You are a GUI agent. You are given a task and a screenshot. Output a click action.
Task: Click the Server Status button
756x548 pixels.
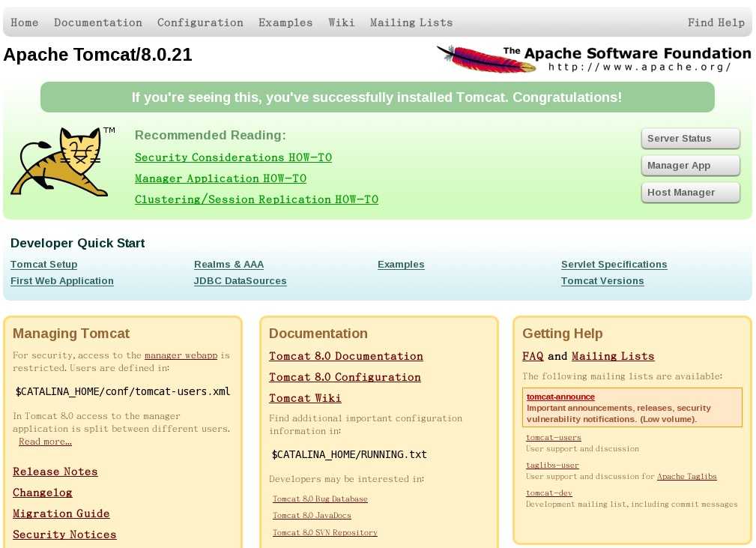point(690,139)
